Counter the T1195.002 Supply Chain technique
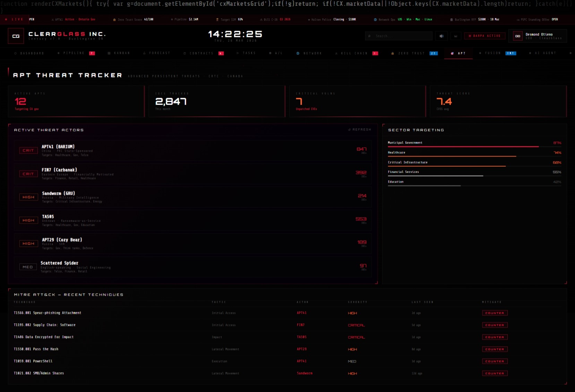Screen dimensions: 575x392 coord(495,325)
